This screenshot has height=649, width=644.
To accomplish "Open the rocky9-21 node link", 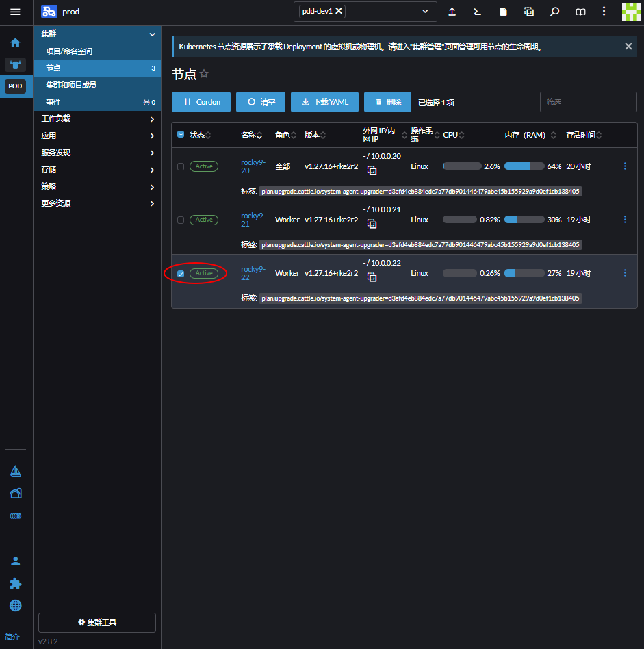I will pyautogui.click(x=253, y=220).
